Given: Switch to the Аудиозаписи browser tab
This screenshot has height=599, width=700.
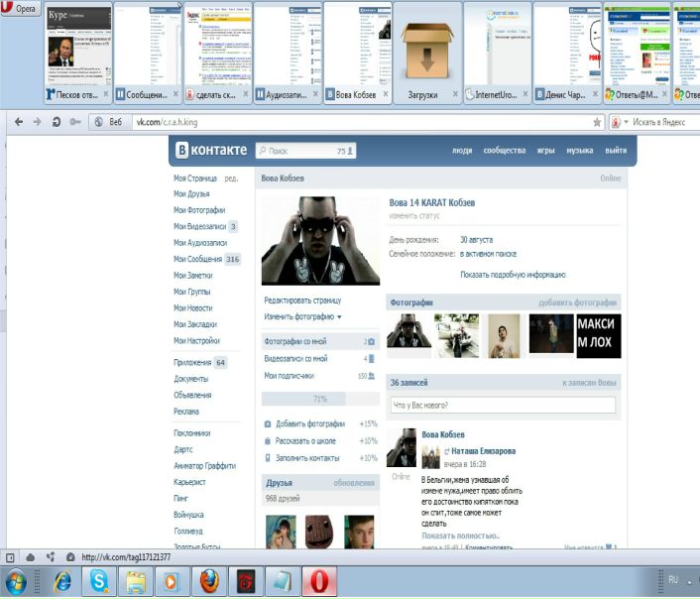Looking at the screenshot, I should pyautogui.click(x=288, y=95).
